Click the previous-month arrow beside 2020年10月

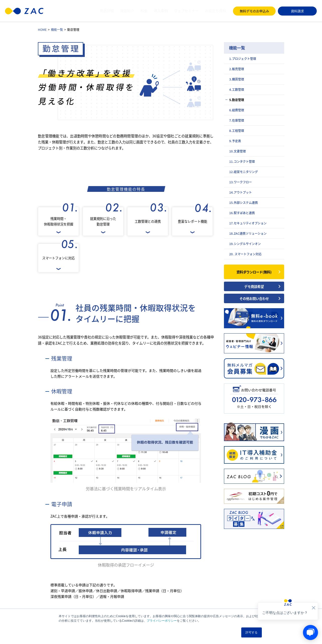point(55,429)
